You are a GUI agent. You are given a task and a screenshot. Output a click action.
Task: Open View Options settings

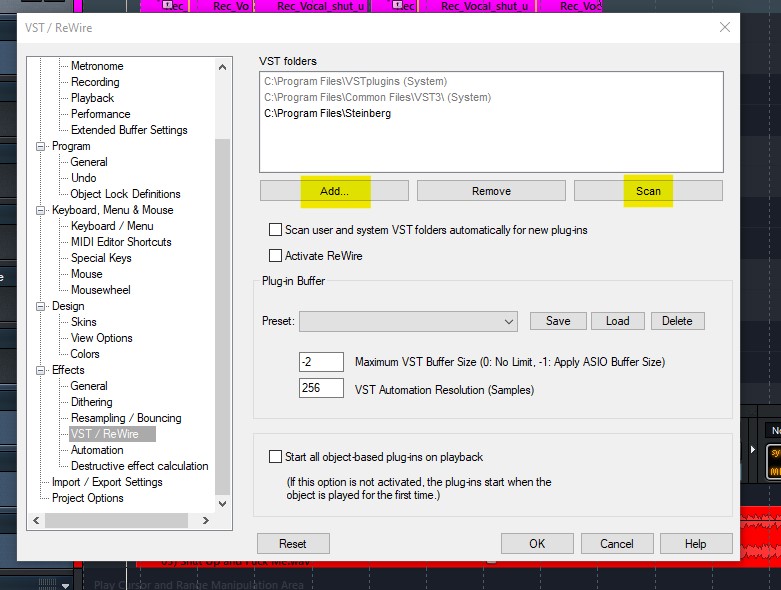[x=102, y=338]
